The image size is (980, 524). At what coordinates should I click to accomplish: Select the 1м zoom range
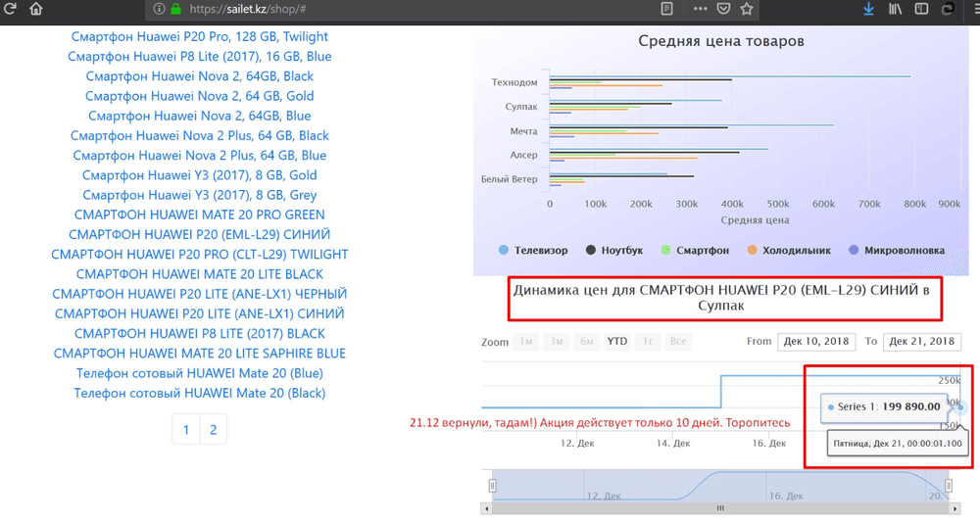pyautogui.click(x=525, y=342)
